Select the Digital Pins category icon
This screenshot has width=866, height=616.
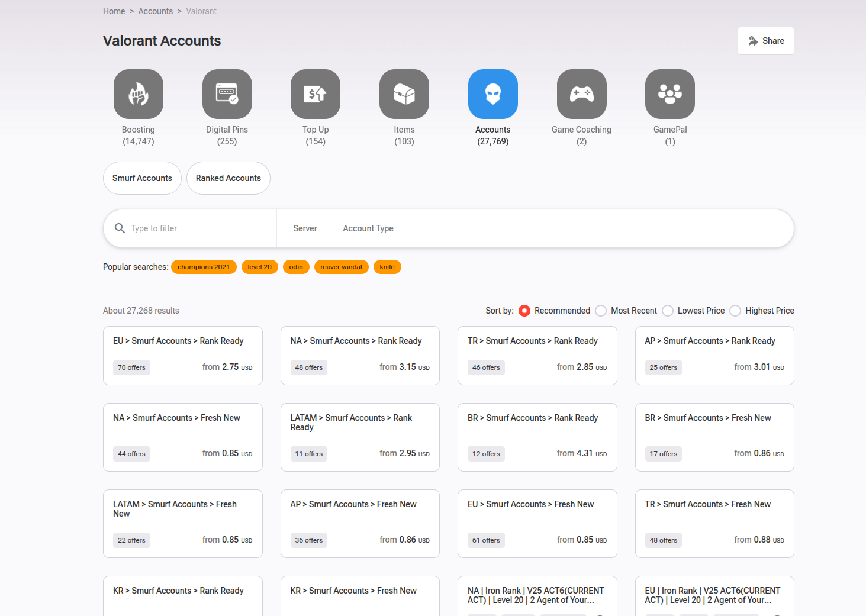[227, 93]
